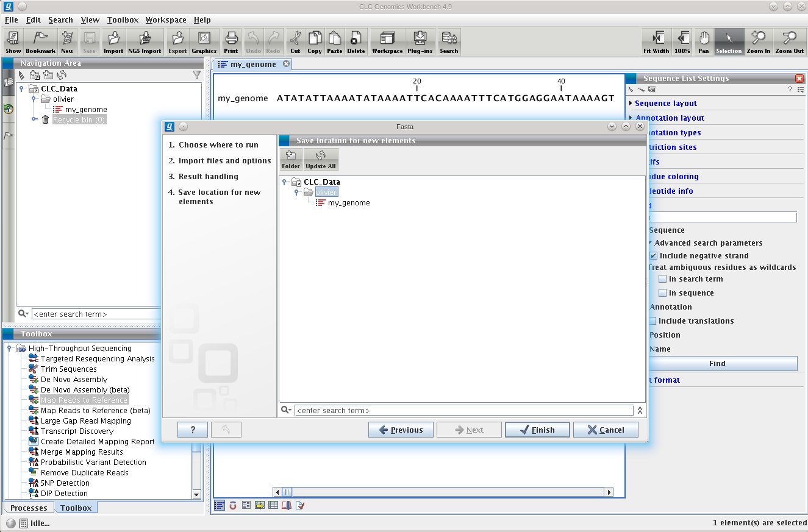This screenshot has height=532, width=808.
Task: Click the Paste toolbar icon
Action: [x=335, y=42]
